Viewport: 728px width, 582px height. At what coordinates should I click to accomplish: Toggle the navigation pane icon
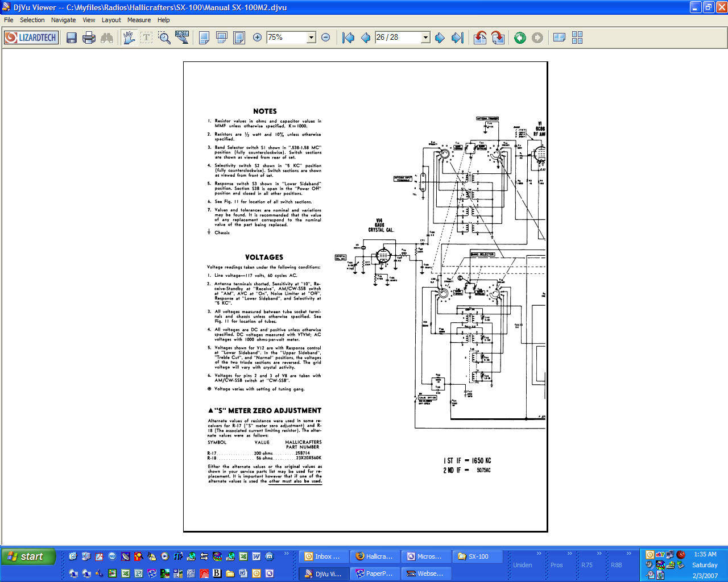pyautogui.click(x=560, y=38)
